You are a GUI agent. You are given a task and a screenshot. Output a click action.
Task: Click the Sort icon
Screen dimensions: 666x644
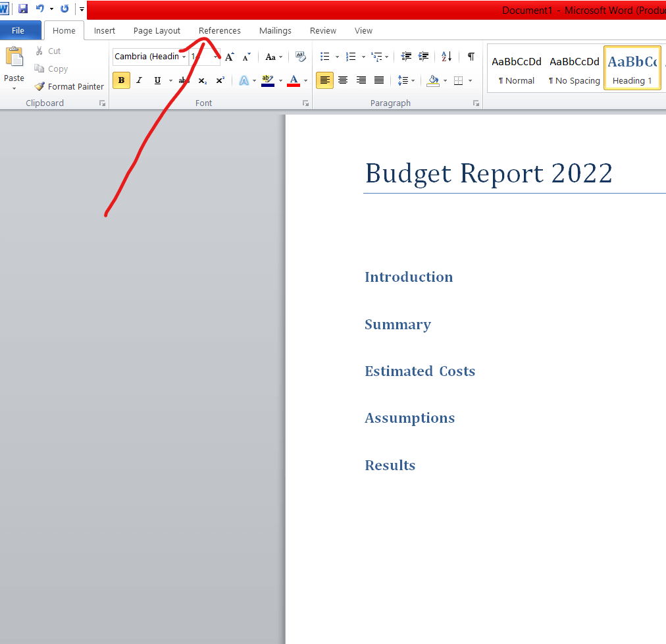point(446,57)
